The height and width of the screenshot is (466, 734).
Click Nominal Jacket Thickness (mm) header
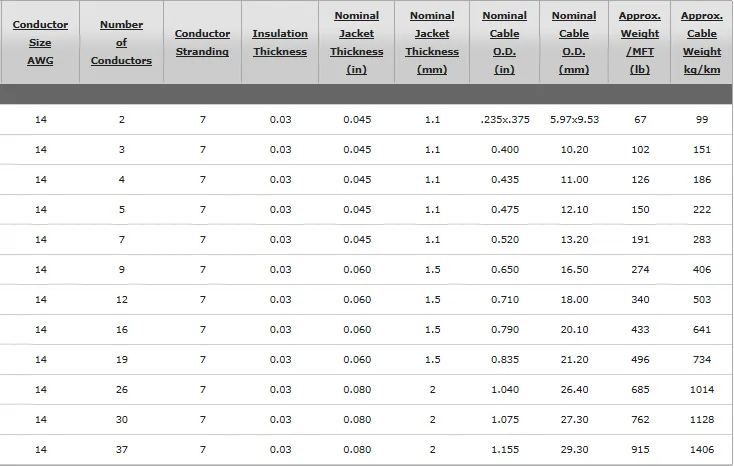pos(433,43)
